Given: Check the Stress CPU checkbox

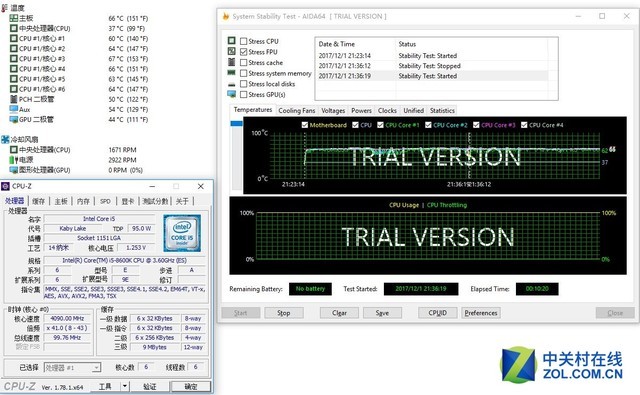Looking at the screenshot, I should click(x=244, y=41).
